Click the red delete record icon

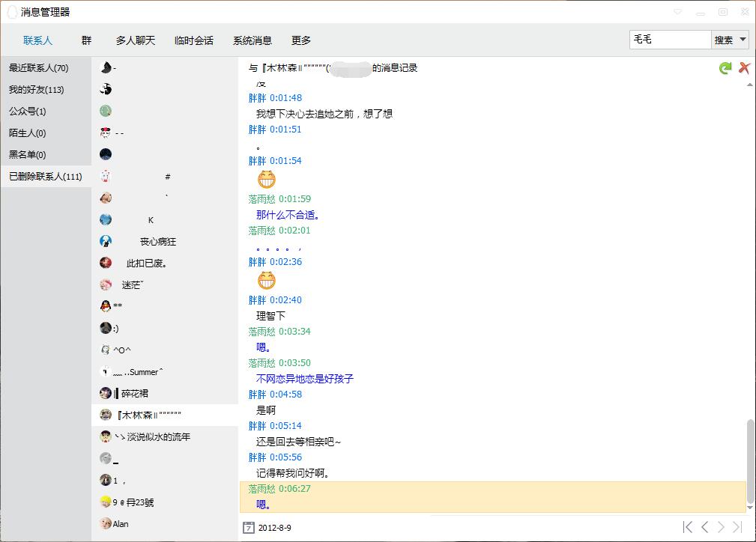[744, 68]
